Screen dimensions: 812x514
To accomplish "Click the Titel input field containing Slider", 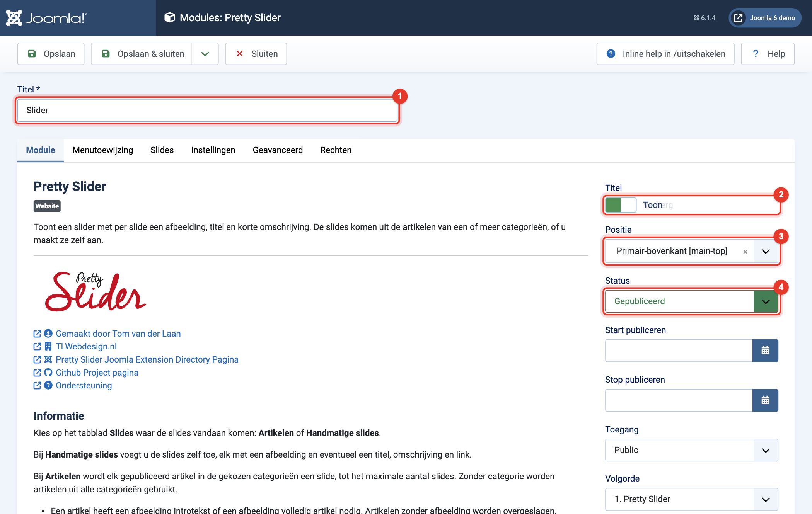I will coord(207,110).
